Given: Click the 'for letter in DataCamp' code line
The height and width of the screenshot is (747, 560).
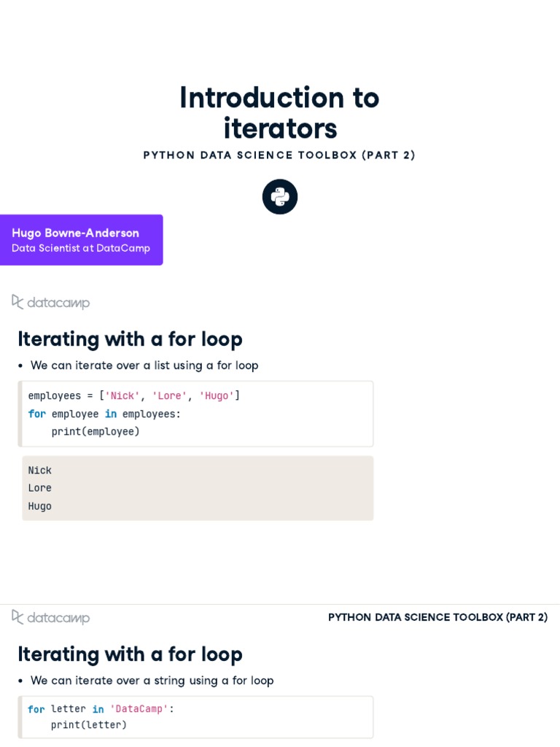Looking at the screenshot, I should click(x=101, y=709).
